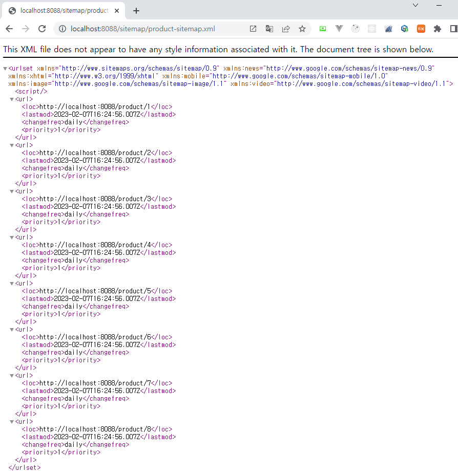Viewport: 458px width, 476px height.
Task: Minimize the browser window
Action: click(439, 5)
